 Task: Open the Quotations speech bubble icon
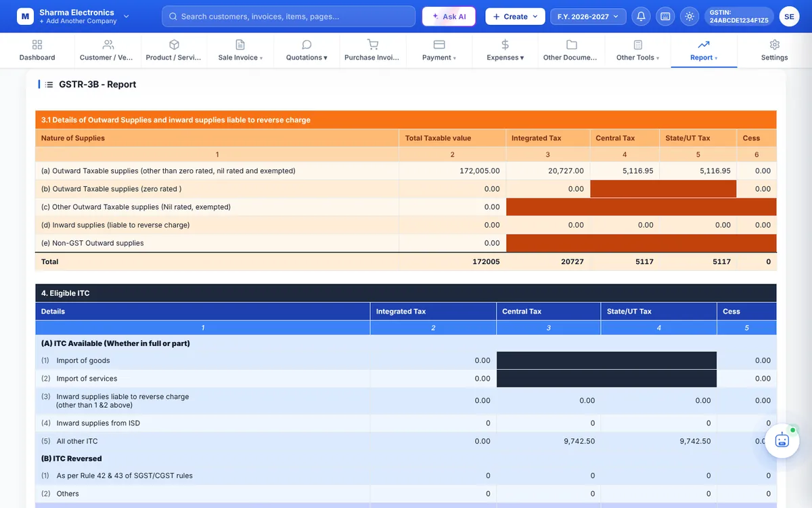(x=307, y=45)
